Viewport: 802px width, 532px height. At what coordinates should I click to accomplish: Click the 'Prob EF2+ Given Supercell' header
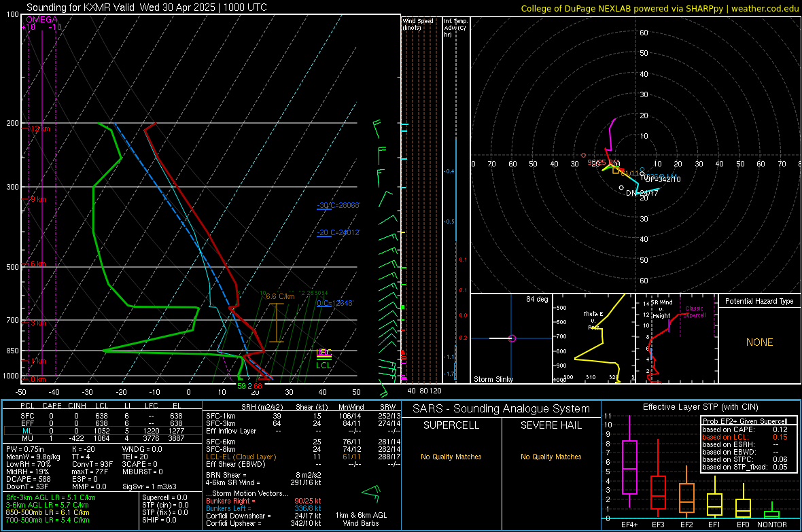(x=745, y=421)
